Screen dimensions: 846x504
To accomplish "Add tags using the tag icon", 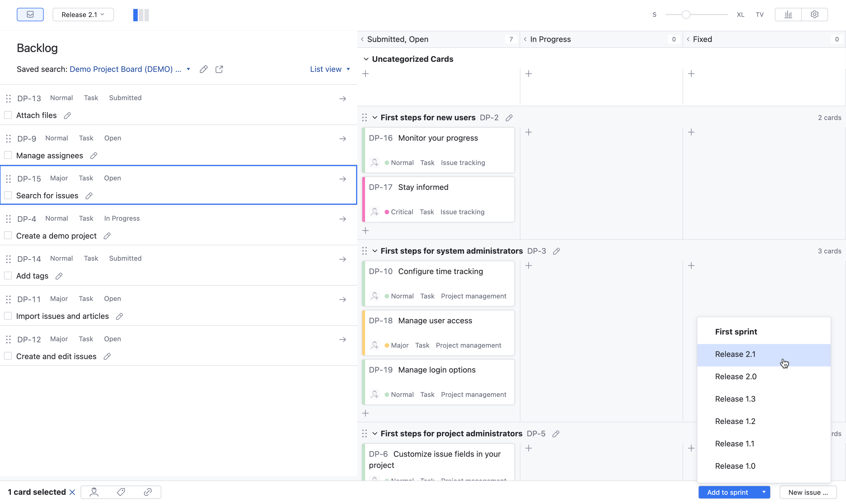I will tap(121, 492).
